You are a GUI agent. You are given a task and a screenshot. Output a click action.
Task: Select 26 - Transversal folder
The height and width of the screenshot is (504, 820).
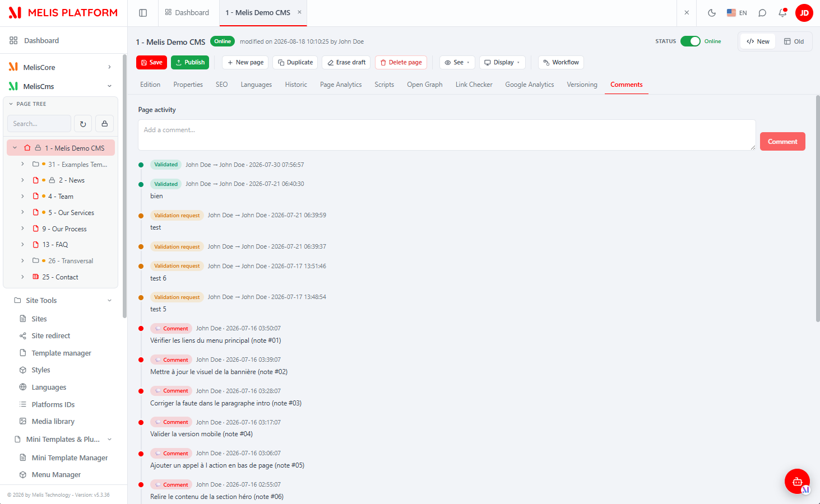71,261
